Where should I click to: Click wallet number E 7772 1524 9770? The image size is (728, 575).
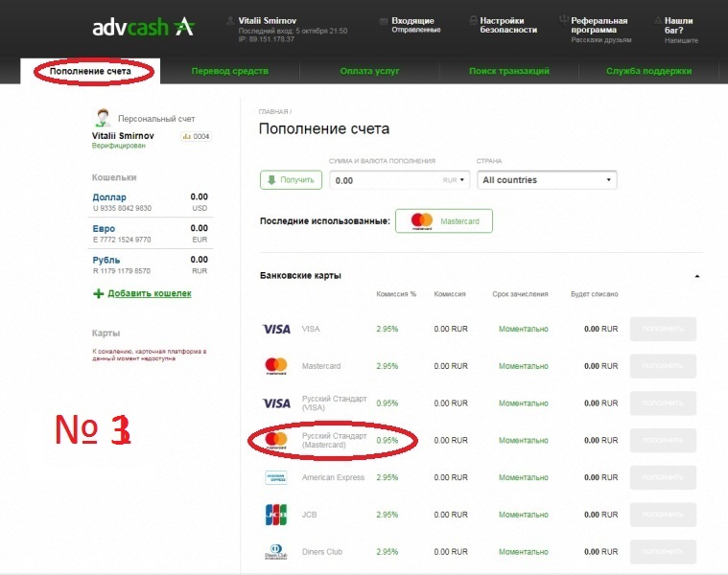[122, 240]
